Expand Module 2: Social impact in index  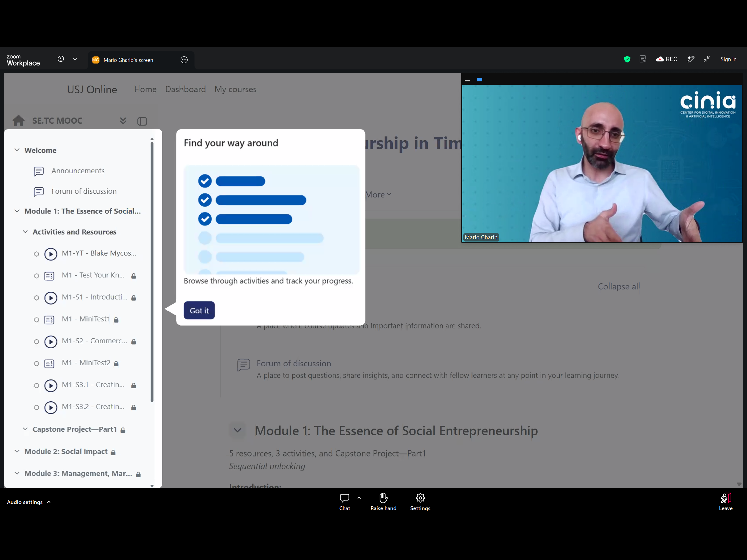click(x=17, y=451)
